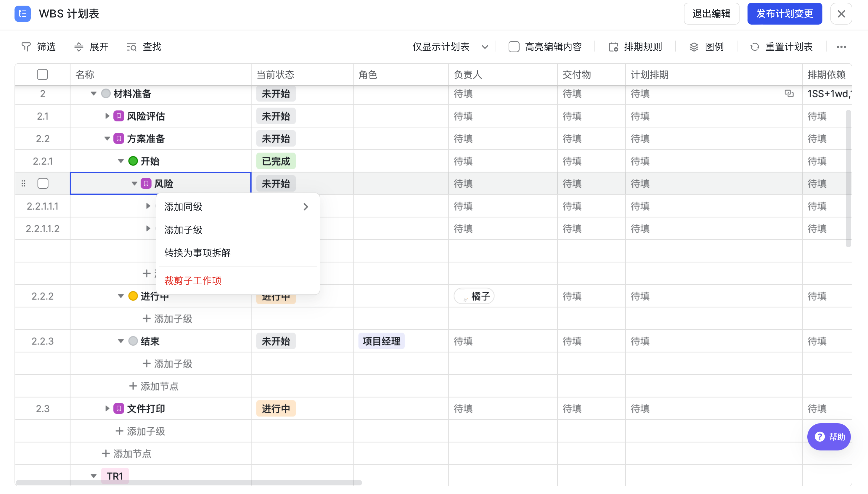The width and height of the screenshot is (868, 494).
Task: Click the 橘子 assignee chip
Action: (x=474, y=296)
